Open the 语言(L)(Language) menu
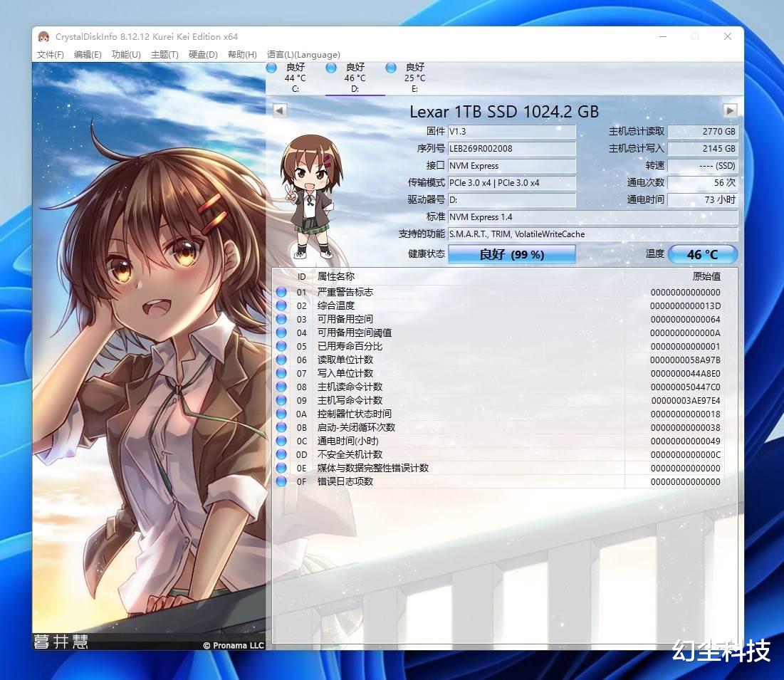 (x=303, y=55)
